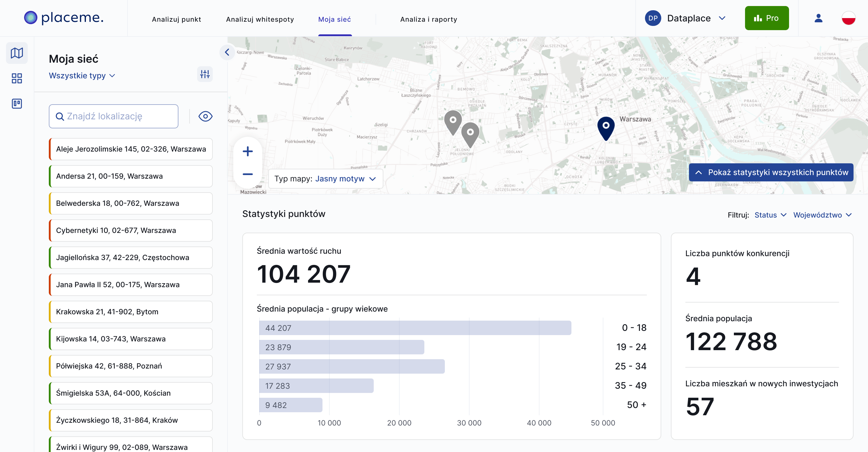
Task: Open the filters sliders icon near Wszystkie typy
Action: point(205,74)
